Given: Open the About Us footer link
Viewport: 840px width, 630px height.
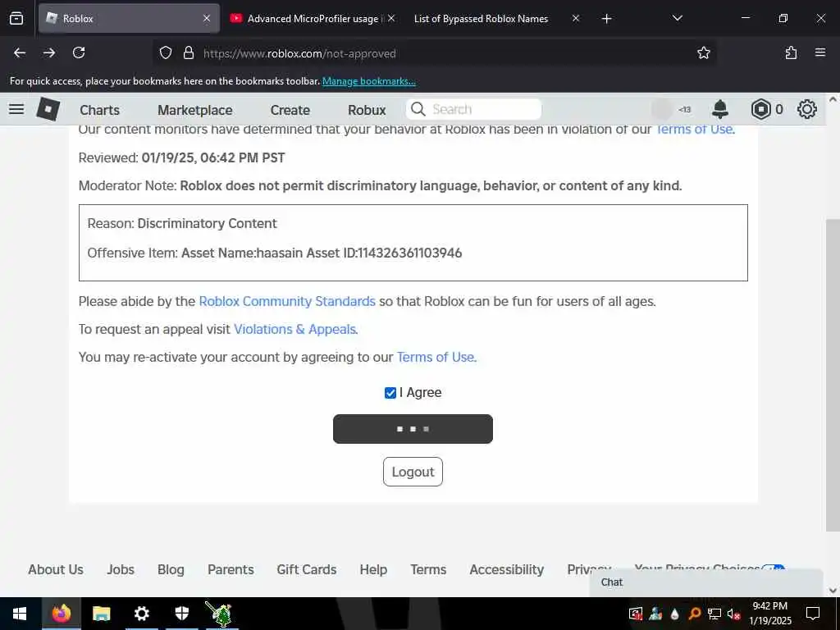Looking at the screenshot, I should tap(56, 569).
